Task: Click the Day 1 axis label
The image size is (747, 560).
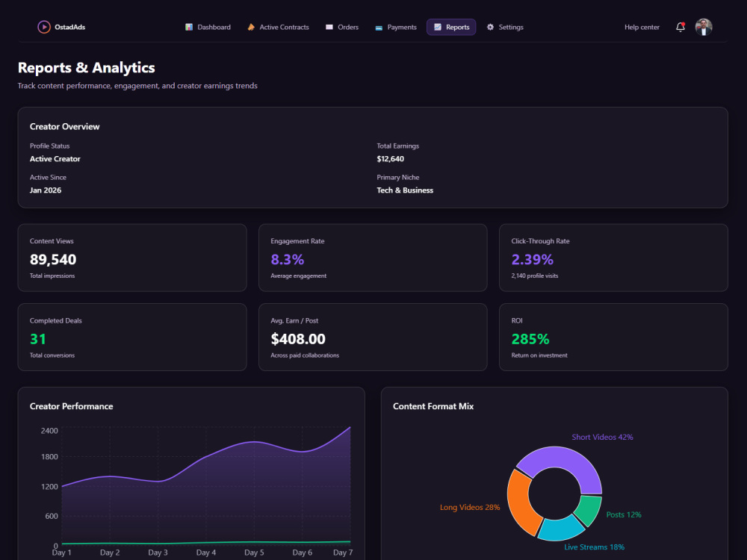Action: (x=61, y=553)
